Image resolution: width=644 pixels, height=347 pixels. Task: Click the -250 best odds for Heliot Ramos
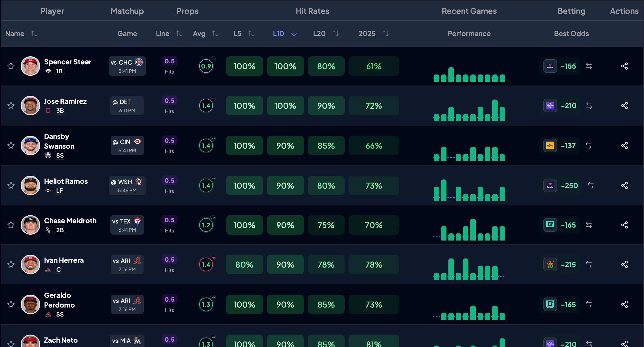(569, 185)
